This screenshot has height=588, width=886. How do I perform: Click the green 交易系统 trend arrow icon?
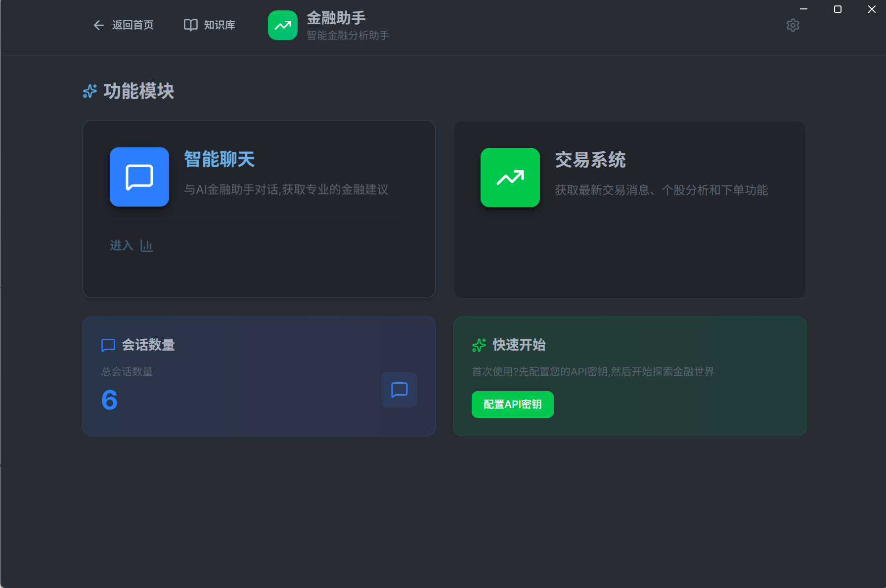pos(510,178)
